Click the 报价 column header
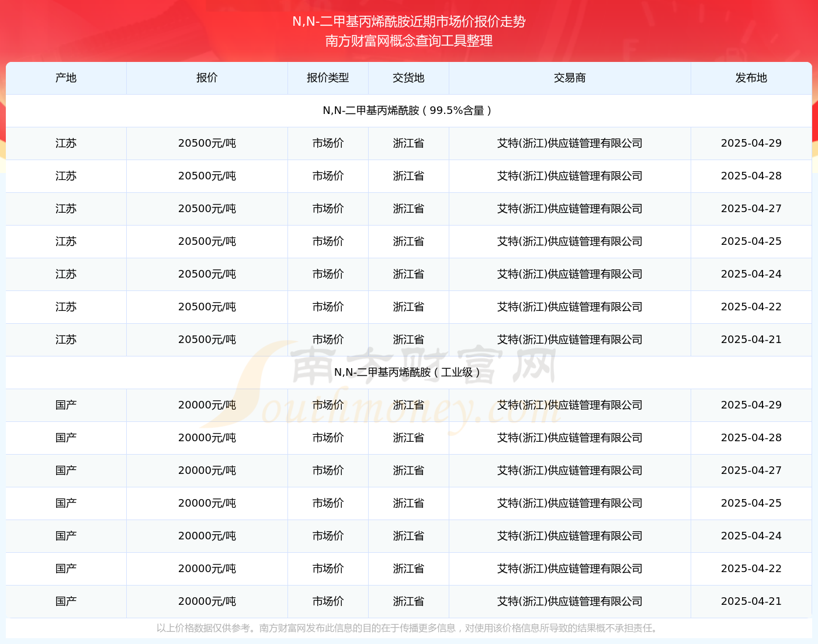Screen dimensions: 818x644 click(x=207, y=78)
